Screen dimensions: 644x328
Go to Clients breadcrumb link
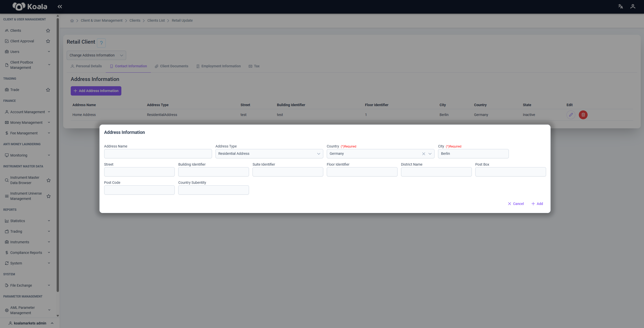point(135,21)
